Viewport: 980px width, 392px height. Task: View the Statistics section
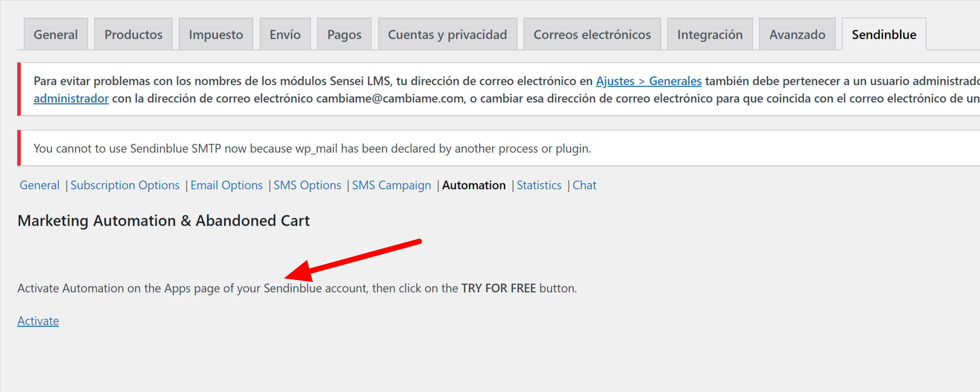[539, 185]
